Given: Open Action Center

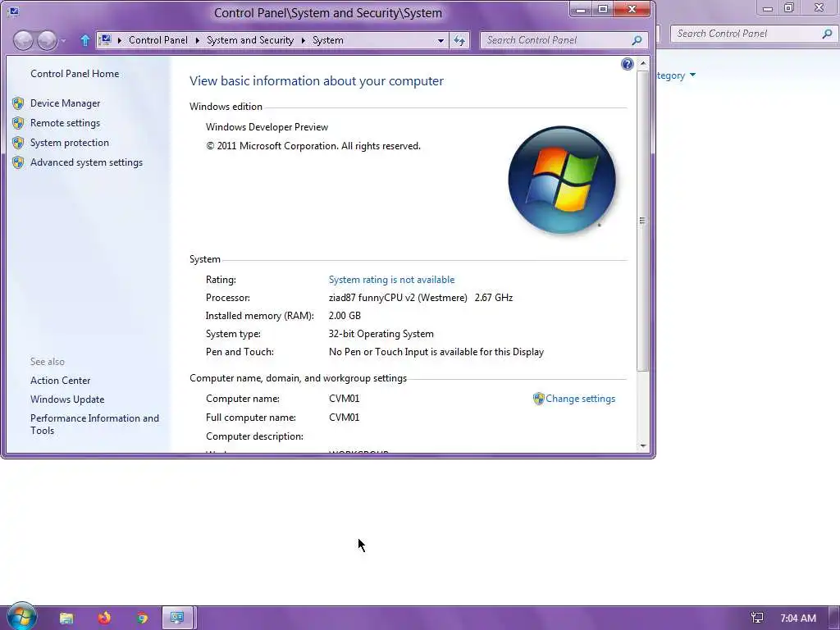Looking at the screenshot, I should [x=60, y=381].
